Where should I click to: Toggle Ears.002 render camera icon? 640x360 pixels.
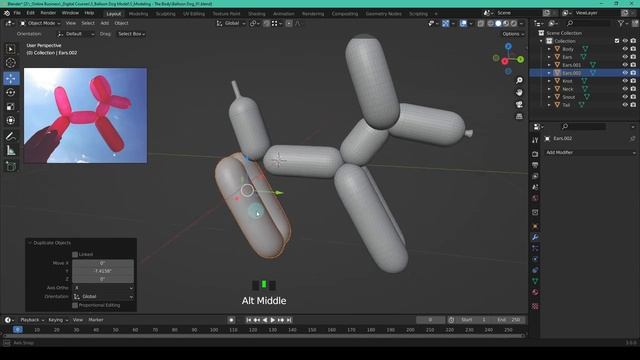pyautogui.click(x=633, y=73)
